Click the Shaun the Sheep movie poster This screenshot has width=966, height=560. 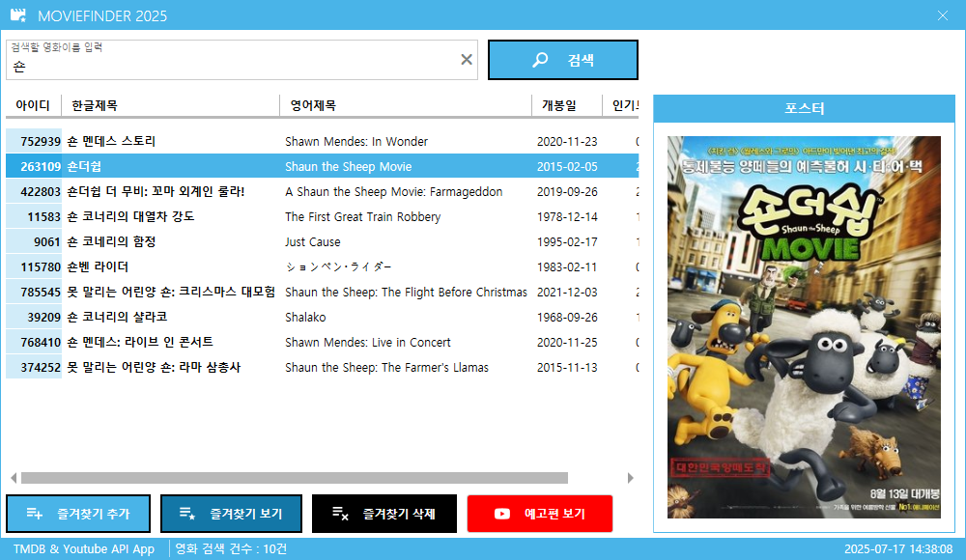804,327
